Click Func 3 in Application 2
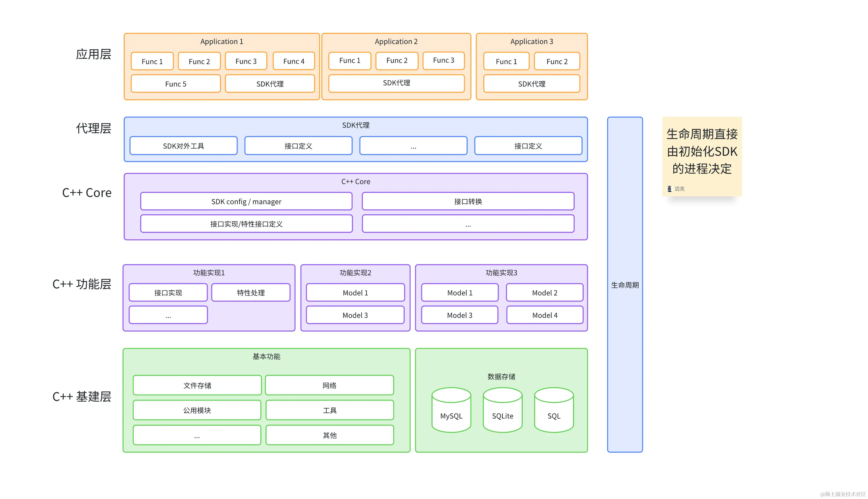 pos(443,60)
